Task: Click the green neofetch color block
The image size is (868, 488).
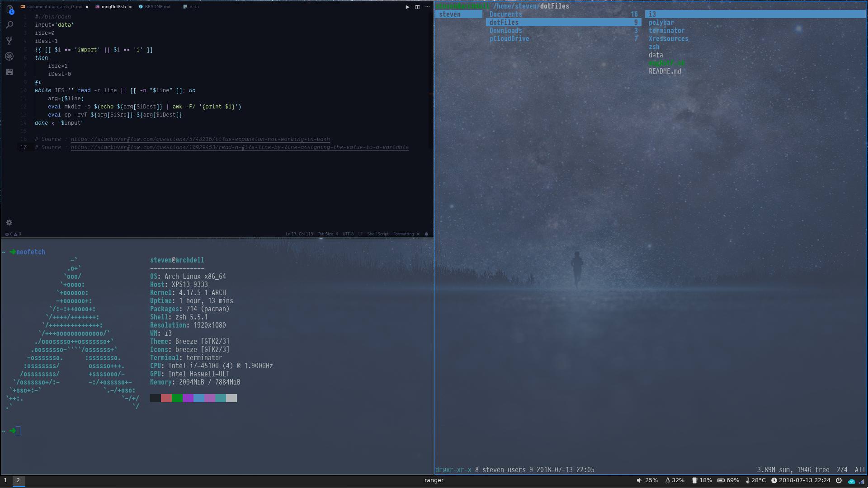Action: 177,398
